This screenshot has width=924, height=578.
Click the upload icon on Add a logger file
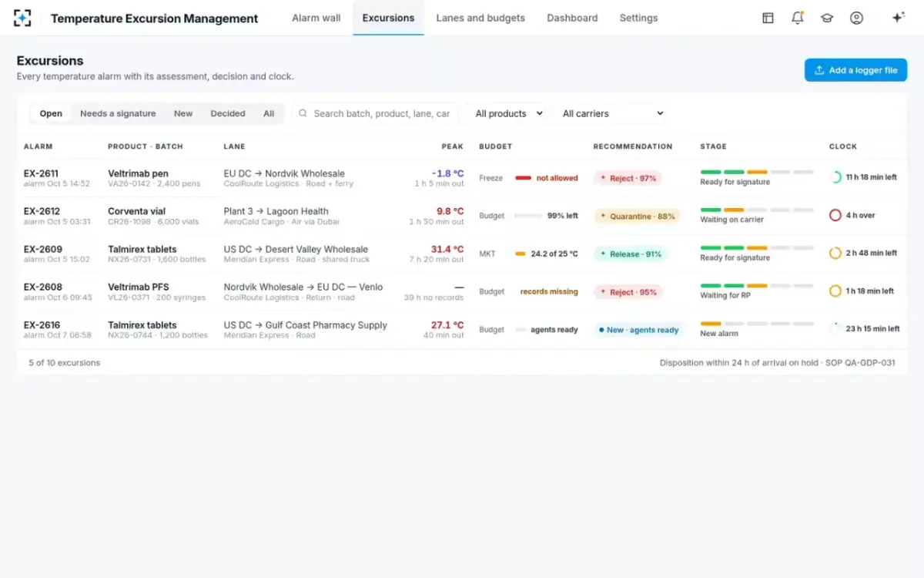819,70
